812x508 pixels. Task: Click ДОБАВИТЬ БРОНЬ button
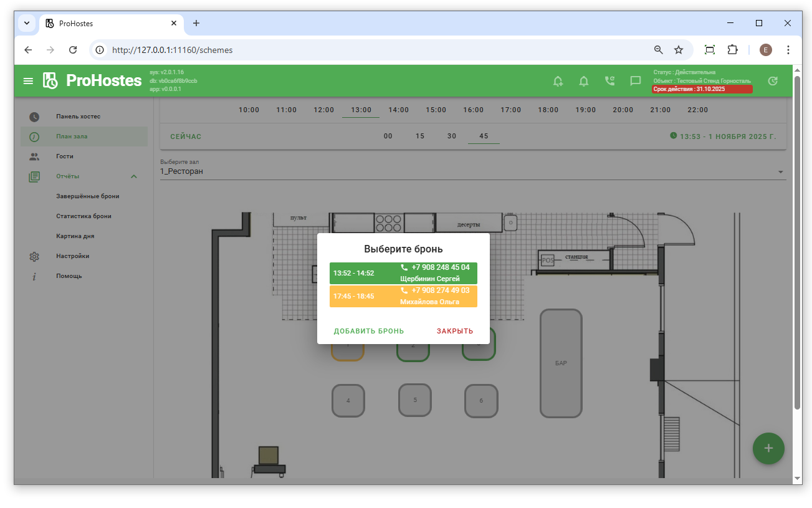click(x=369, y=331)
